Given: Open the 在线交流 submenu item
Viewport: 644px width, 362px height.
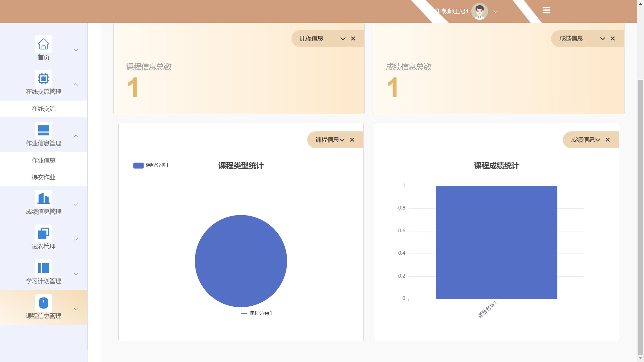Looking at the screenshot, I should point(44,109).
